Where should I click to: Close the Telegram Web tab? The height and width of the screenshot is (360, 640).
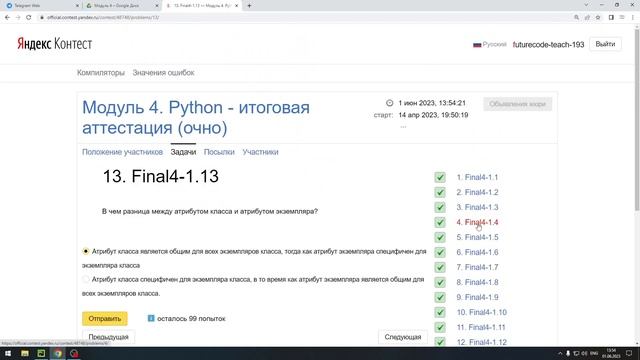[x=78, y=6]
